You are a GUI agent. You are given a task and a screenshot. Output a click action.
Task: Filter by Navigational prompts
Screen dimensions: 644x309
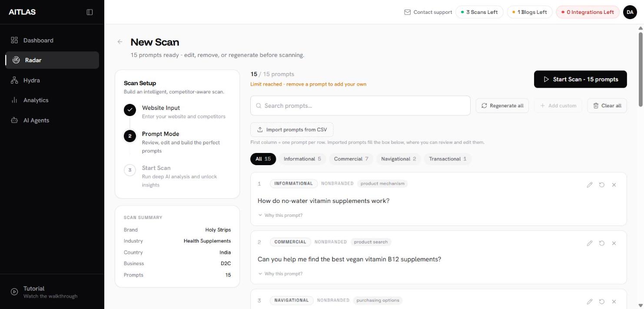[x=398, y=159]
